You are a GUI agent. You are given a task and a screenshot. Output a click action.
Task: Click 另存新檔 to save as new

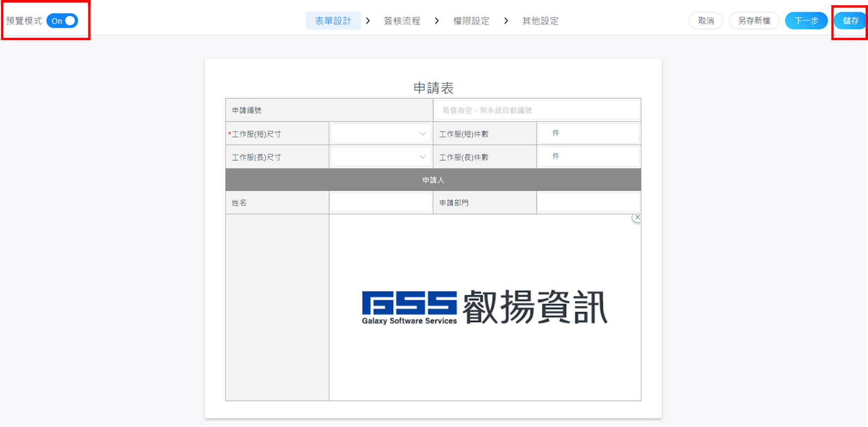[x=754, y=21]
